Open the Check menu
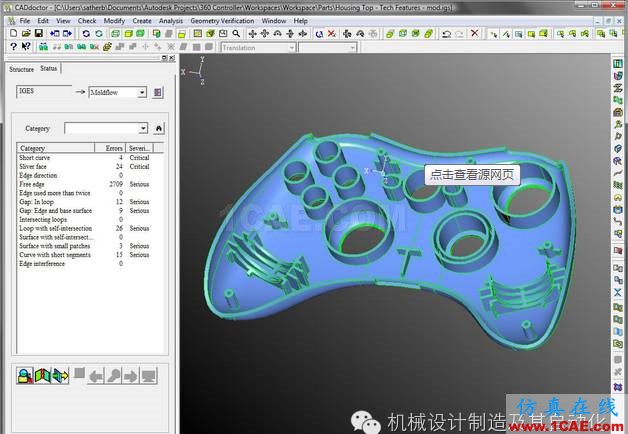628x434 pixels. [x=87, y=21]
